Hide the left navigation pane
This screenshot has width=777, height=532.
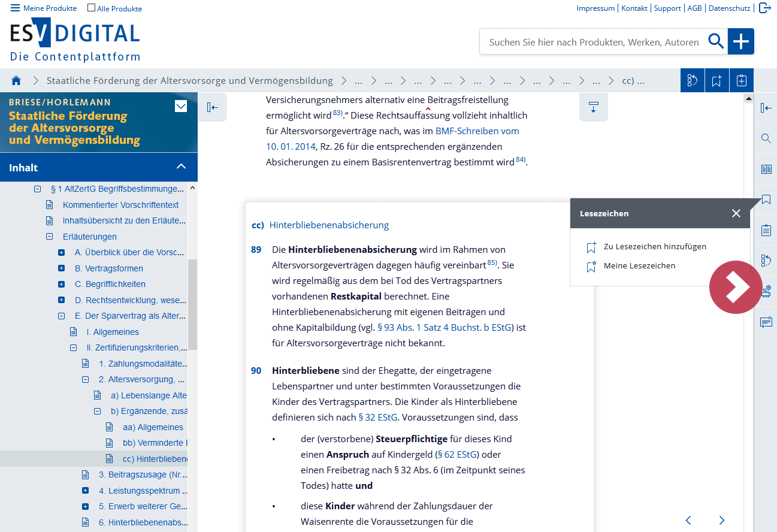[x=213, y=107]
